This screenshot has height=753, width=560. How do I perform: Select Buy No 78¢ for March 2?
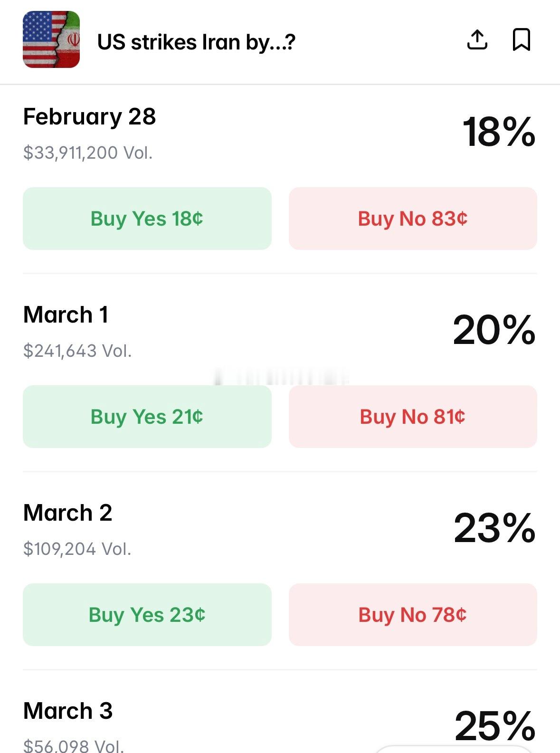[412, 615]
